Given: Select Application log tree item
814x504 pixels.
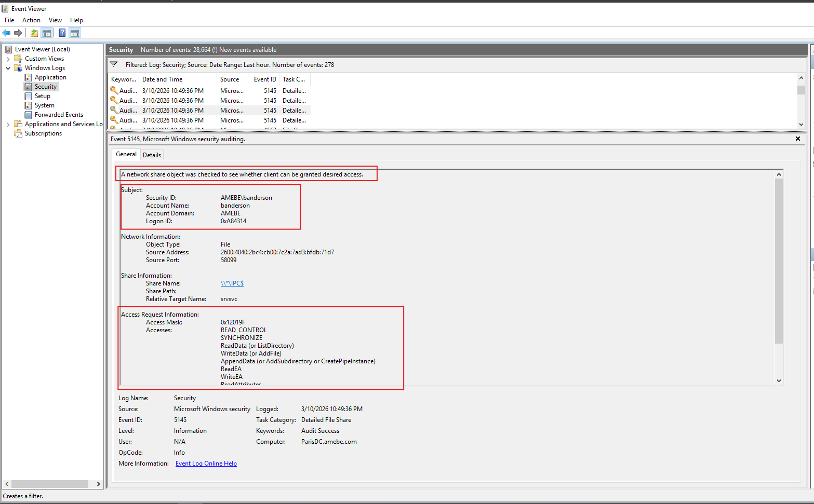Looking at the screenshot, I should click(50, 77).
